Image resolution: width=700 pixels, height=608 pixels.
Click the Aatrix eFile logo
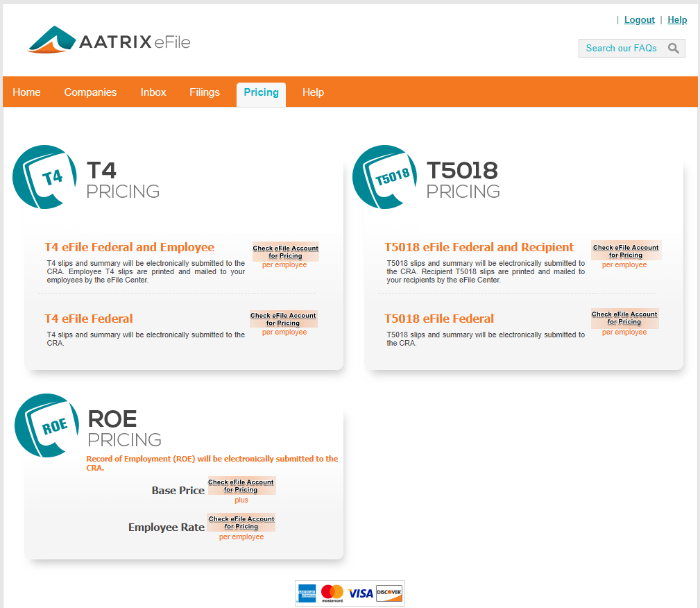[109, 41]
